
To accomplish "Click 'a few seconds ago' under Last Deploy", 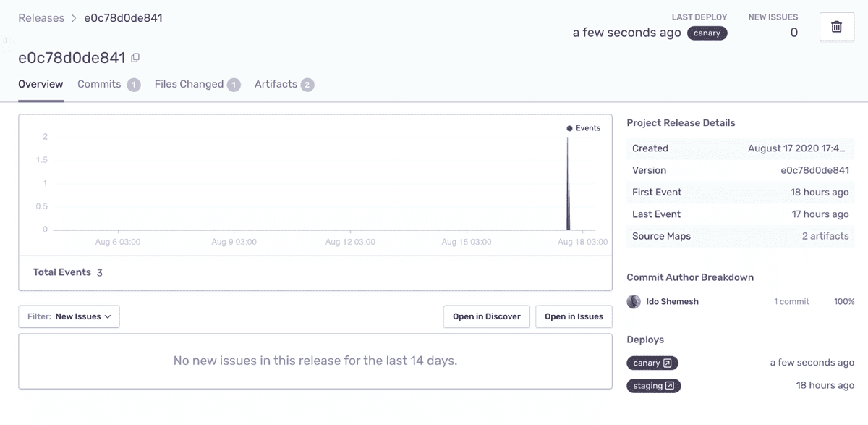I will click(x=626, y=33).
